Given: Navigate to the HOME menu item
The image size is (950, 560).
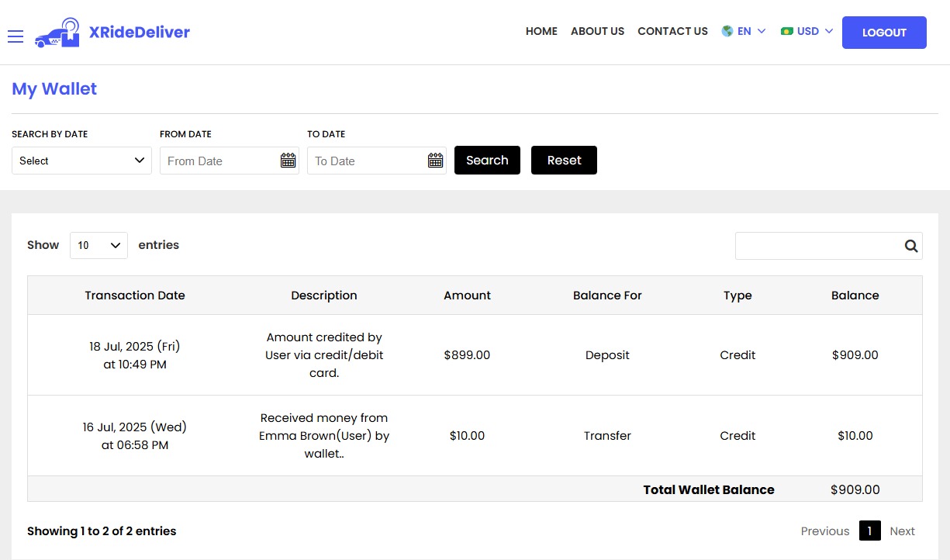Looking at the screenshot, I should tap(541, 31).
